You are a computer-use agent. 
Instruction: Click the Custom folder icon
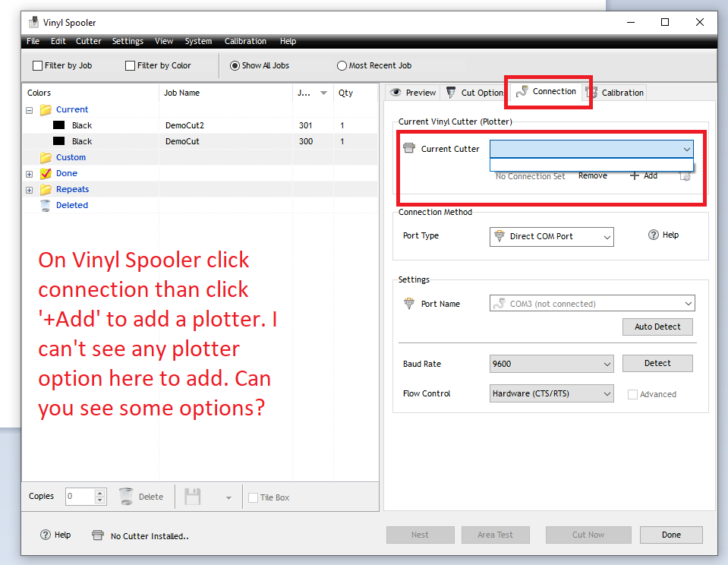46,157
